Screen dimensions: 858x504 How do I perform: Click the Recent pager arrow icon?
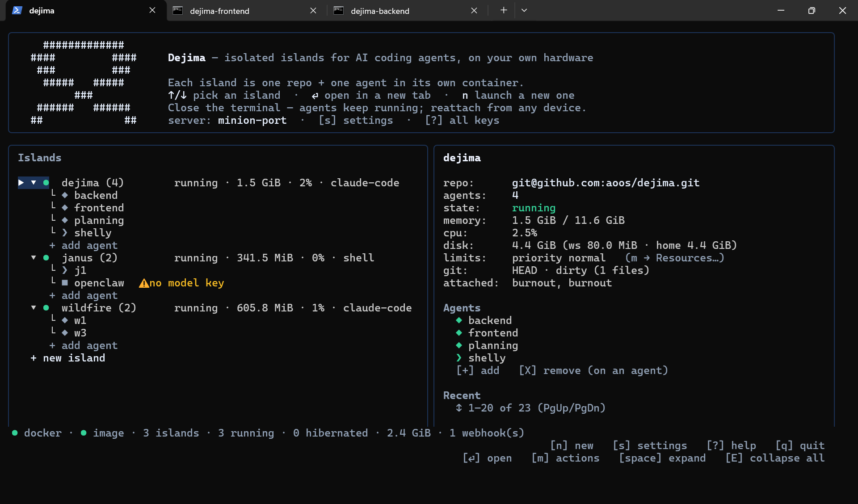point(459,408)
